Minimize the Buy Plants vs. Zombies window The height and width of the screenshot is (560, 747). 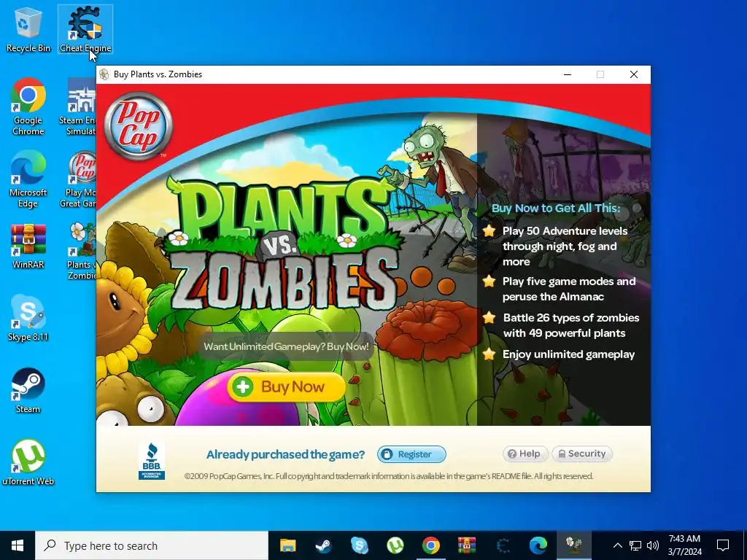pos(568,74)
